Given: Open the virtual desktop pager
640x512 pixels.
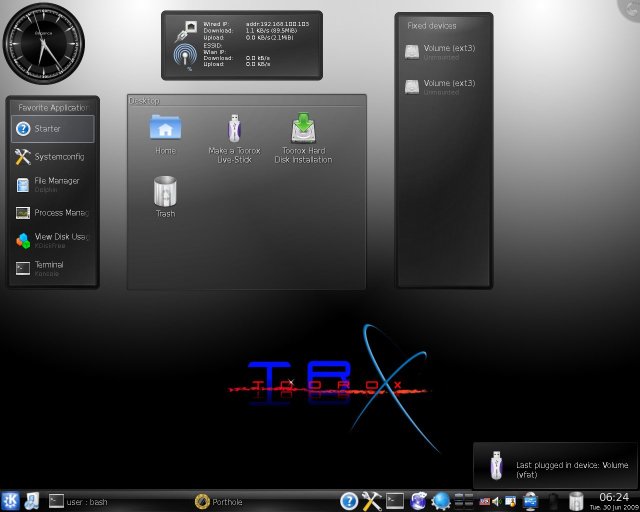Looking at the screenshot, I should point(464,501).
